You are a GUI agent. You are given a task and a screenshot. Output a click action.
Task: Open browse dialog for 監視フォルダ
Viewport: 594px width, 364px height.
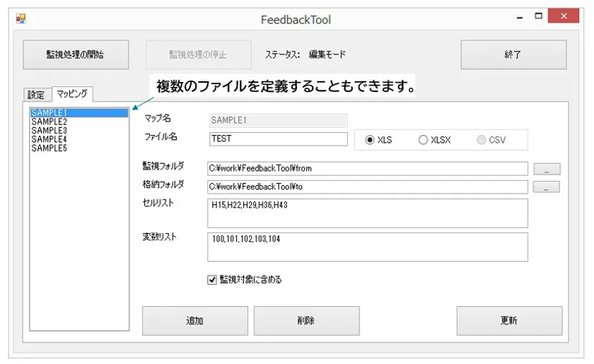click(x=547, y=169)
